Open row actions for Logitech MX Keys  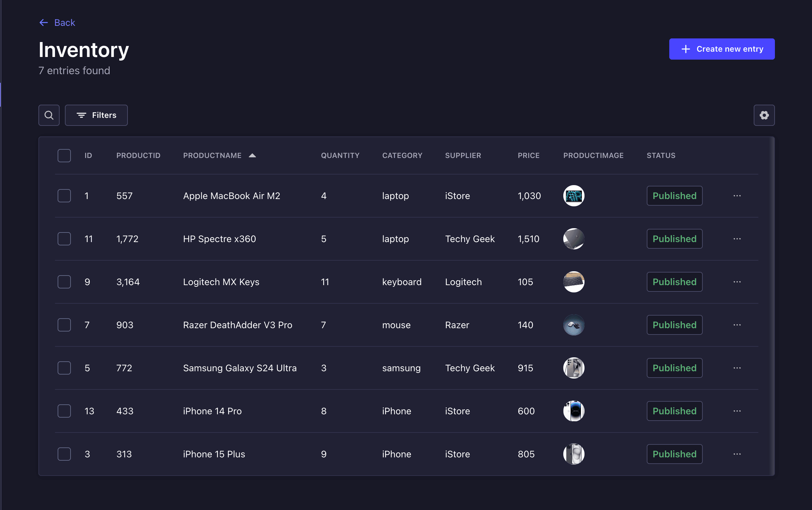coord(737,282)
